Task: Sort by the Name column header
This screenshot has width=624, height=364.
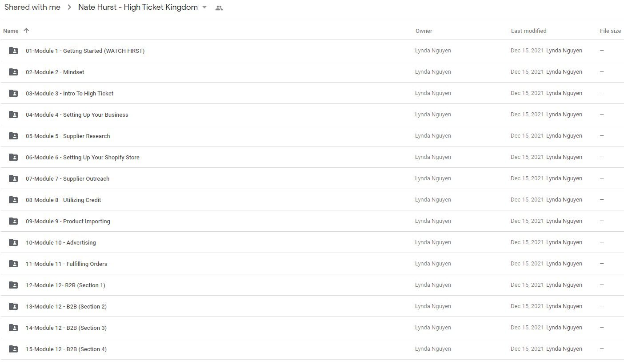Action: [x=11, y=31]
